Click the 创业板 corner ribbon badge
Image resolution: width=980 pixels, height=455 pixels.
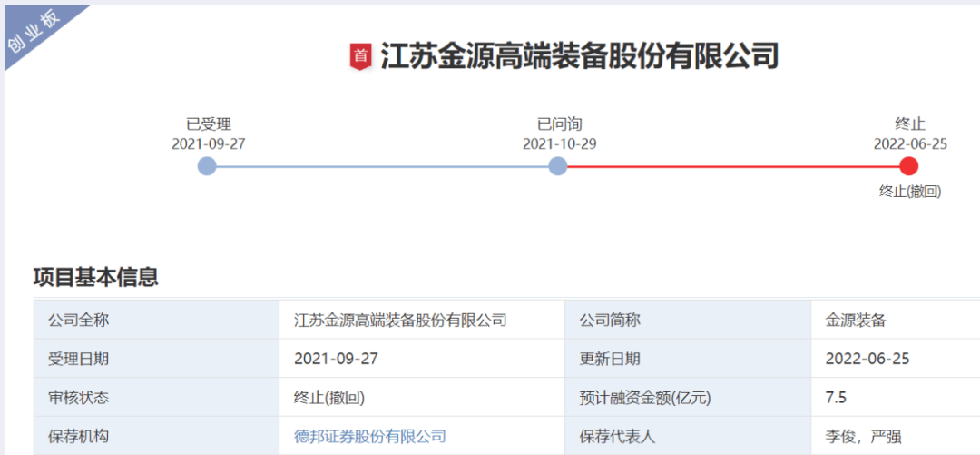(36, 36)
